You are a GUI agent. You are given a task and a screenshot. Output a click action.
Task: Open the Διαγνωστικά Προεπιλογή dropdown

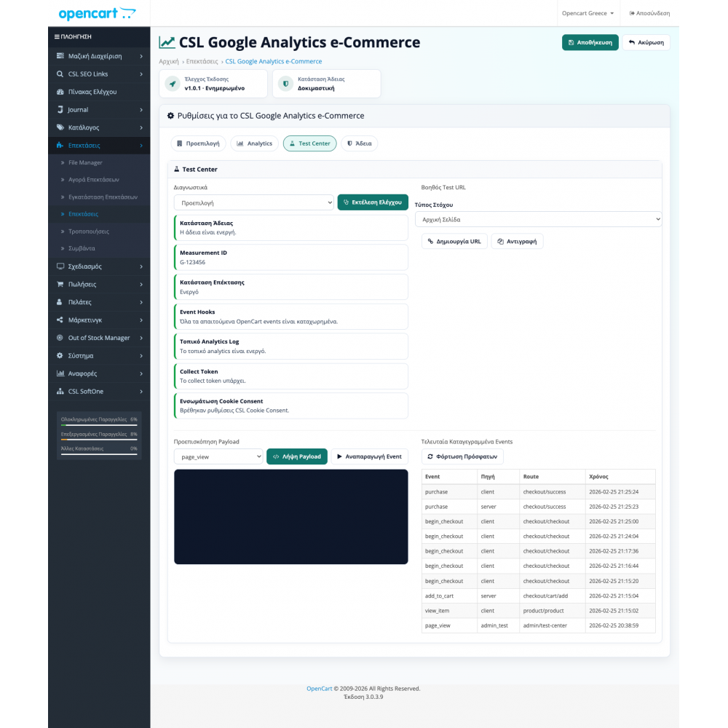[253, 202]
